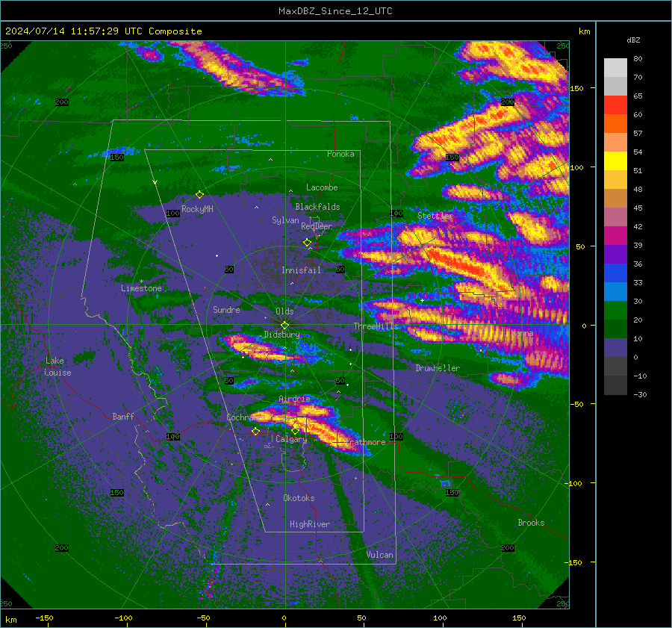Select the slate-purple 0-10 dBZ legend swatch
Image resolution: width=672 pixels, height=628 pixels.
point(615,348)
